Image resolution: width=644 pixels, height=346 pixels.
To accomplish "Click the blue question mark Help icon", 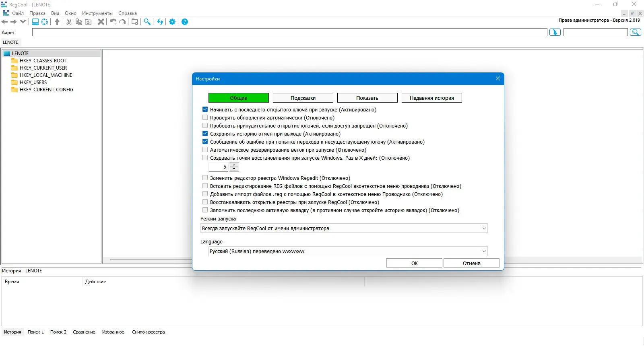I will pyautogui.click(x=185, y=22).
